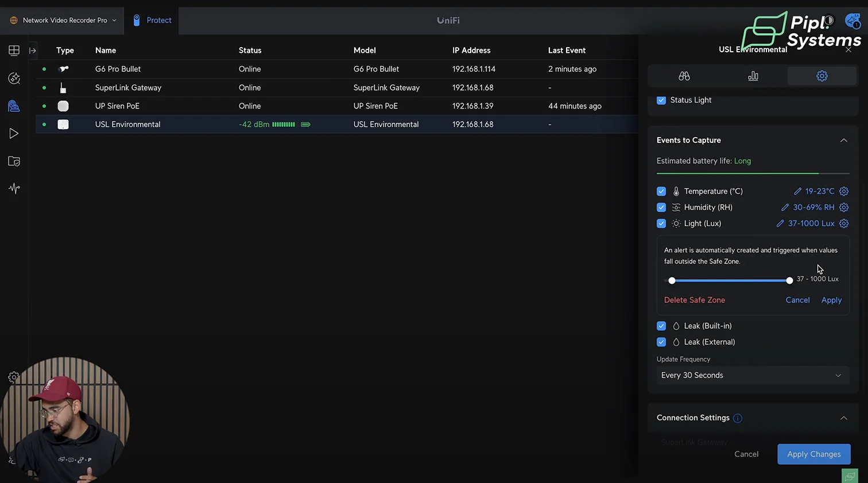This screenshot has height=483, width=868.
Task: Click the -42 dBm signal status
Action: [x=254, y=124]
